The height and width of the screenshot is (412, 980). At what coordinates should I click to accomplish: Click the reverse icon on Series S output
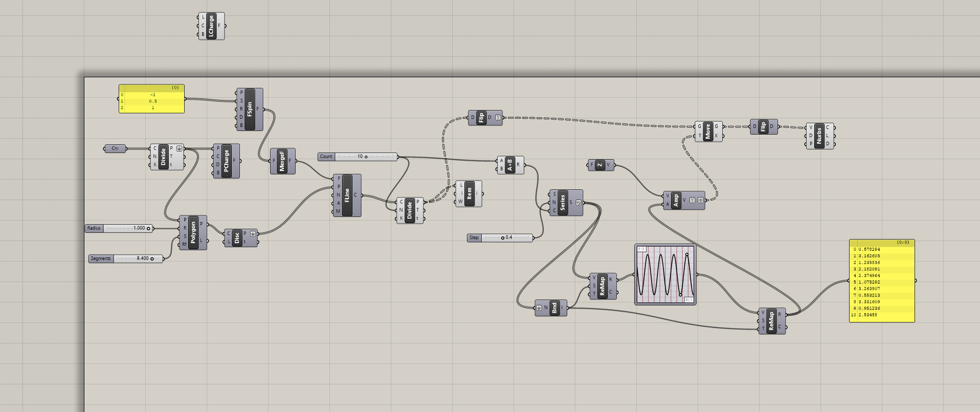(578, 203)
